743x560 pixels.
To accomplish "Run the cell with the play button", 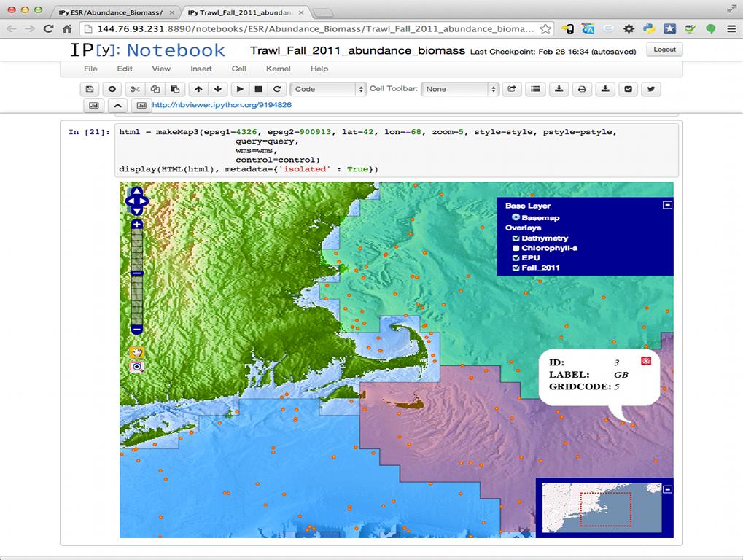I will (240, 89).
